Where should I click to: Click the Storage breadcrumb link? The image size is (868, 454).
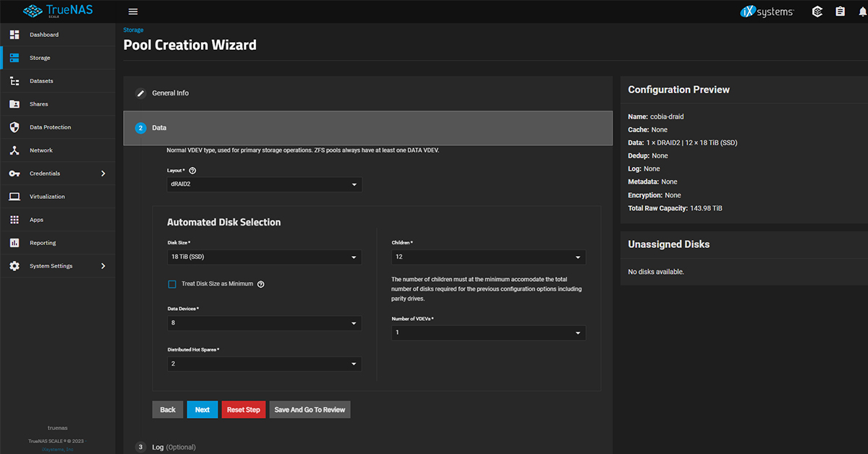(133, 30)
